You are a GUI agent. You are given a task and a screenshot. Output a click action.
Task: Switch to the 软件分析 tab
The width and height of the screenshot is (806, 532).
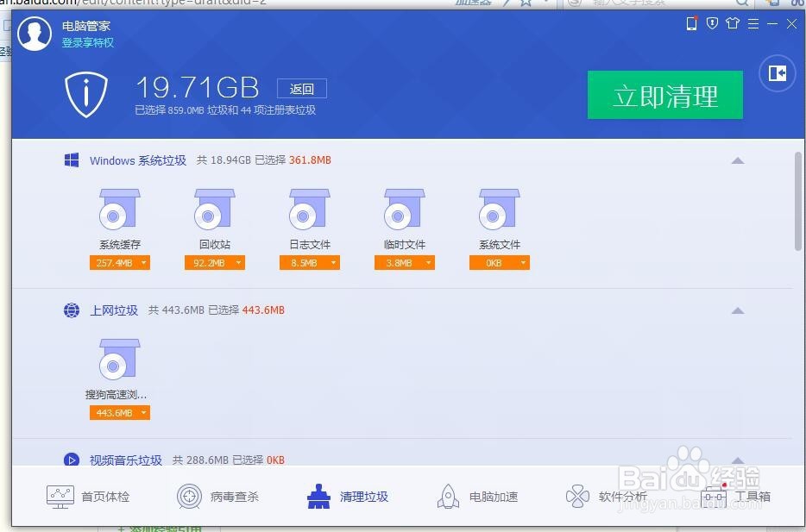pos(607,497)
